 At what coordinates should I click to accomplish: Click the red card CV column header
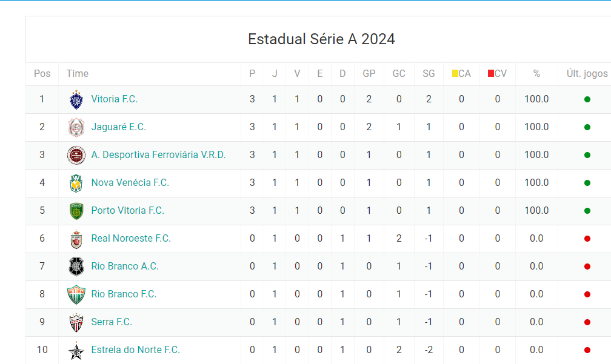[497, 73]
